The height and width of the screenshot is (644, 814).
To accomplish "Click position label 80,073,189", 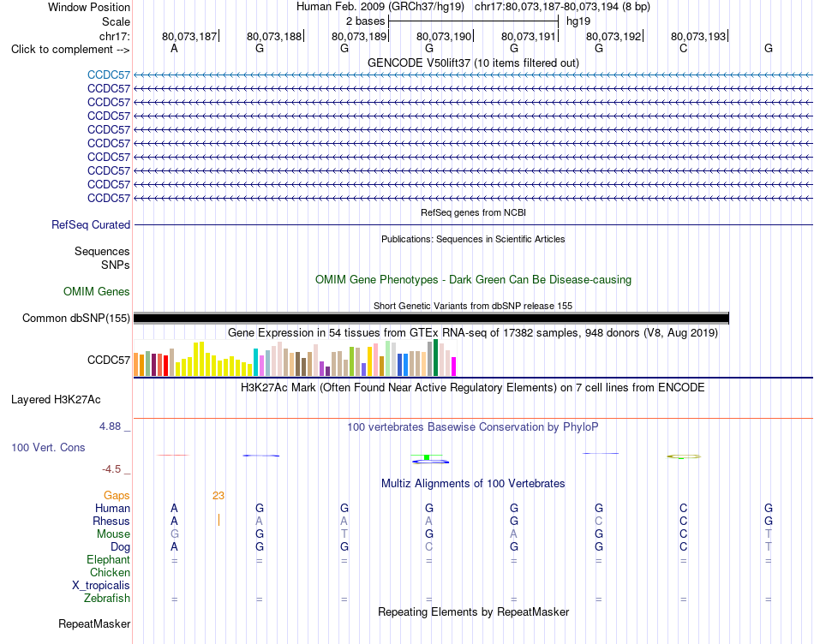I will click(359, 36).
